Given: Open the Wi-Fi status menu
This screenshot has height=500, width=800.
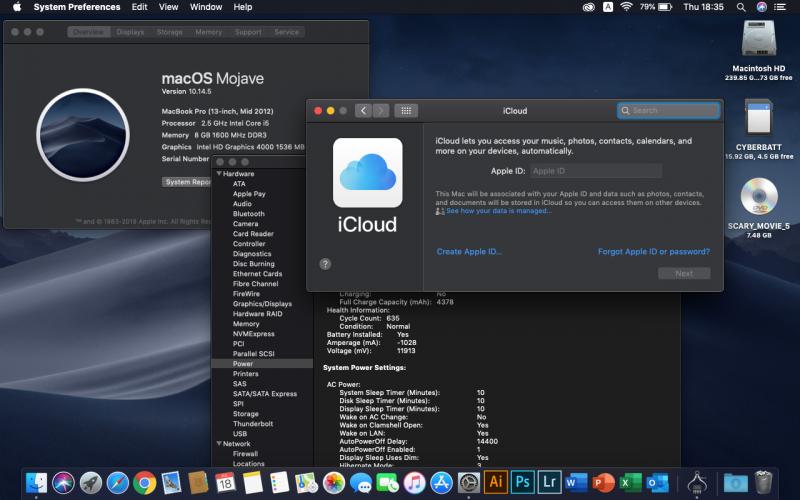Looking at the screenshot, I should (x=626, y=7).
